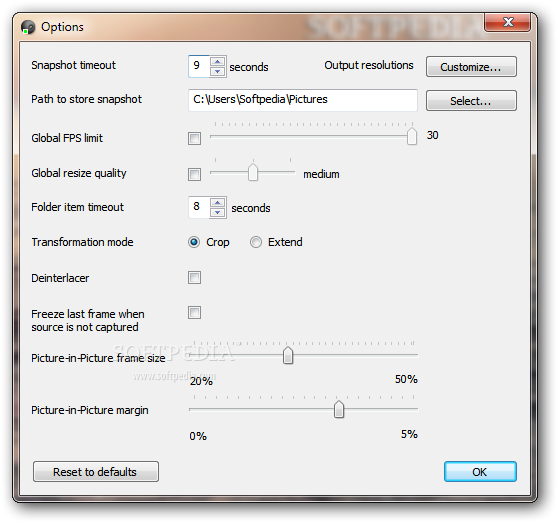Click the 'medium' quality value text

click(x=321, y=174)
